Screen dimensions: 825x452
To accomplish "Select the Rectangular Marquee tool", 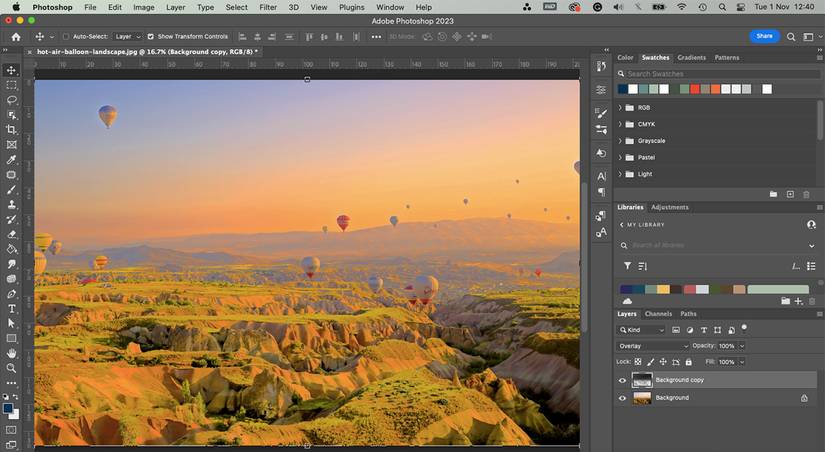I will pyautogui.click(x=11, y=85).
